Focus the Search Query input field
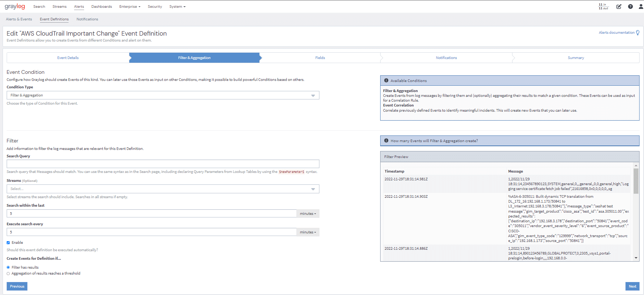 pyautogui.click(x=163, y=164)
